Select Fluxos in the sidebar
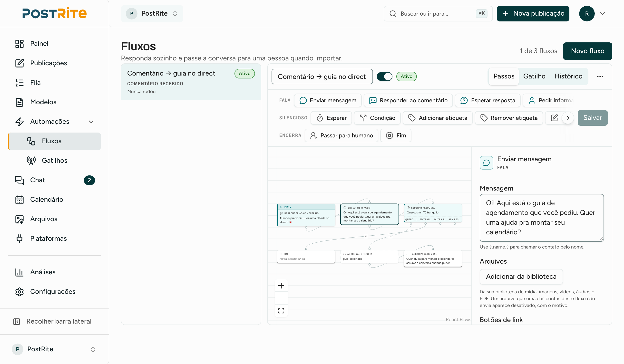This screenshot has width=624, height=364. pyautogui.click(x=54, y=141)
